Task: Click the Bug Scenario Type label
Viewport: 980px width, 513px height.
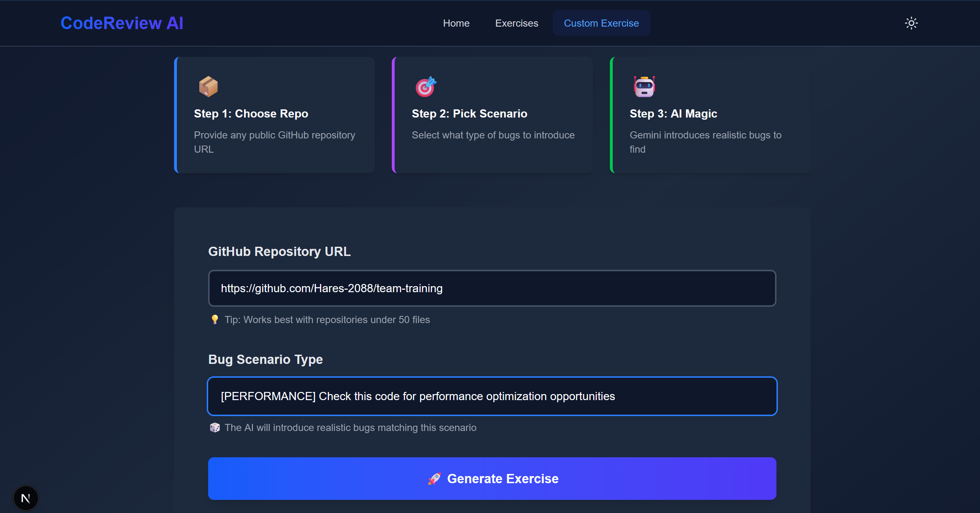Action: (x=265, y=359)
